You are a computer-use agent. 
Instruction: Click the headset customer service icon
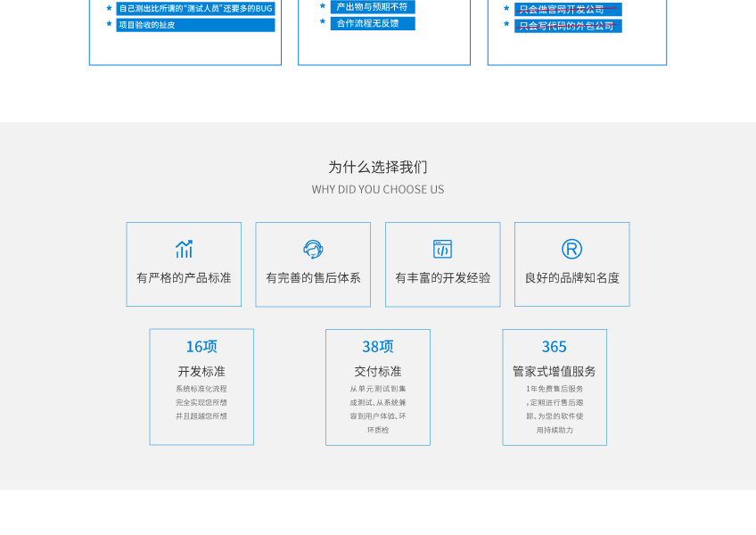tap(313, 250)
